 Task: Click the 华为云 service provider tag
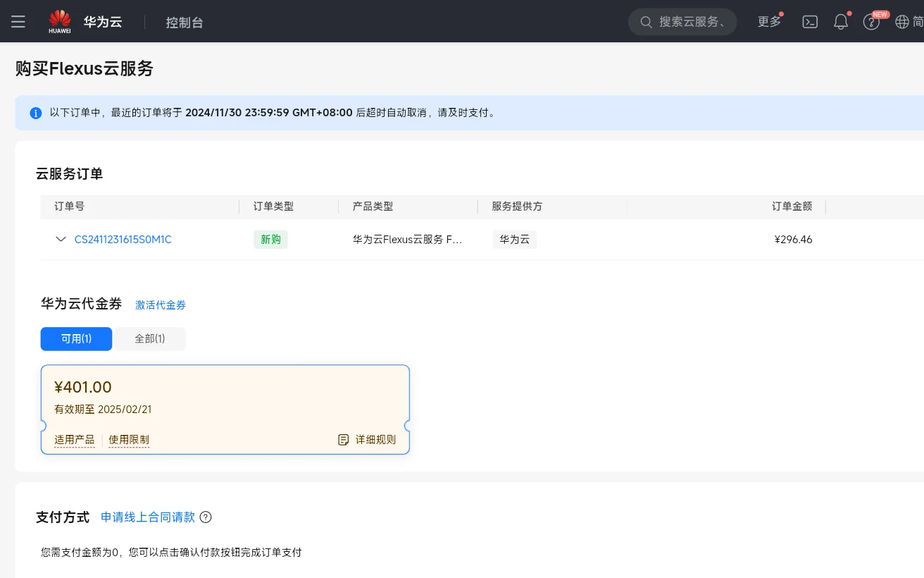(x=514, y=240)
